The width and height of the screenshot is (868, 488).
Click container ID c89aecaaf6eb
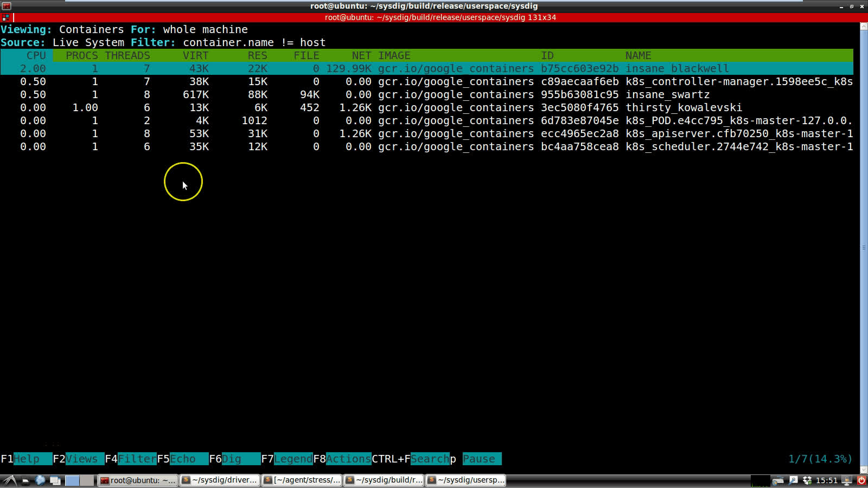[580, 81]
